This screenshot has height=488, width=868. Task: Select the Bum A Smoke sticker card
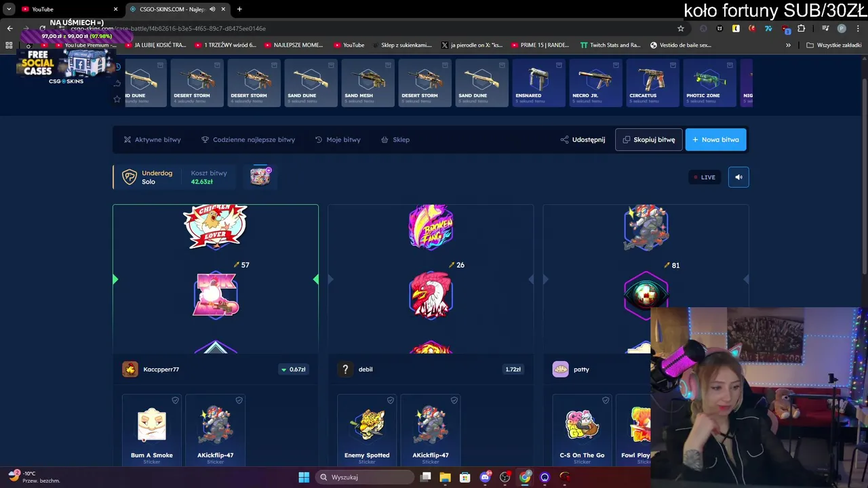[x=152, y=430]
